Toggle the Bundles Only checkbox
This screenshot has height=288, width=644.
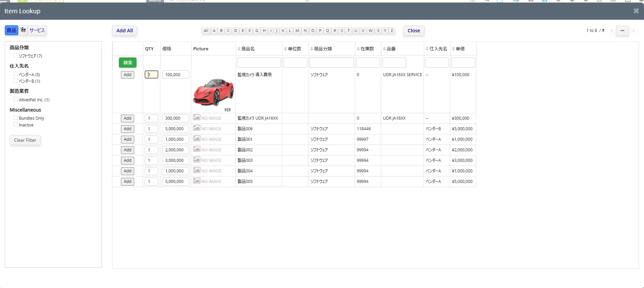coord(16,118)
